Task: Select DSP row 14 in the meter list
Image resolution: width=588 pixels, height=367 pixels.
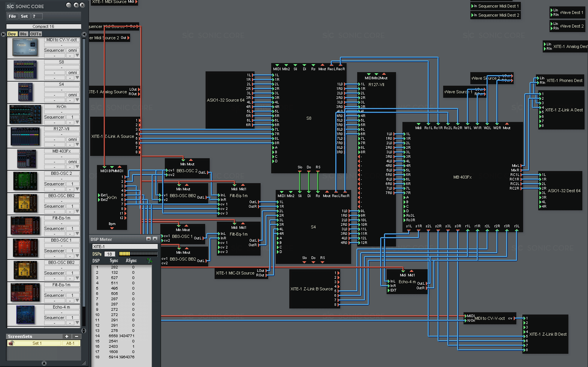Action: (x=121, y=336)
